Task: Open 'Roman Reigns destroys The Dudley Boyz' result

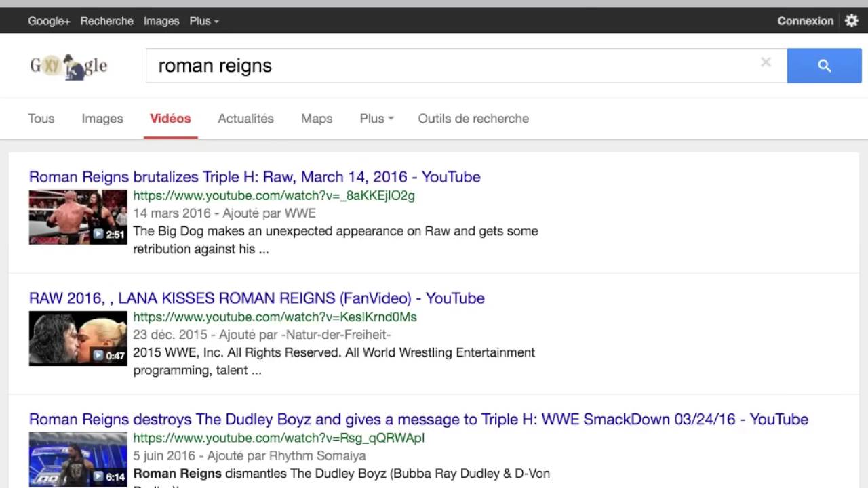Action: coord(418,420)
